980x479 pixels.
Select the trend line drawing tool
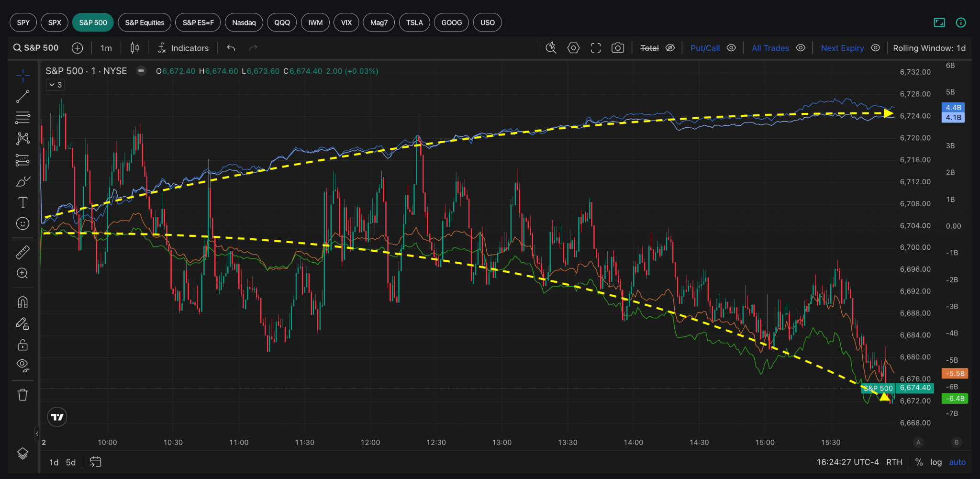coord(22,97)
